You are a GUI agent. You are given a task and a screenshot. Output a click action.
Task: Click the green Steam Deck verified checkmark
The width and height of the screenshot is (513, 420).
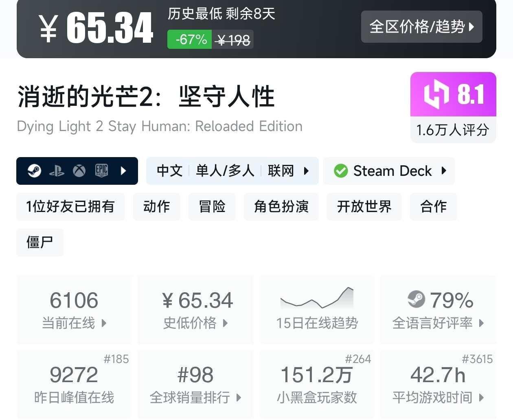click(341, 171)
